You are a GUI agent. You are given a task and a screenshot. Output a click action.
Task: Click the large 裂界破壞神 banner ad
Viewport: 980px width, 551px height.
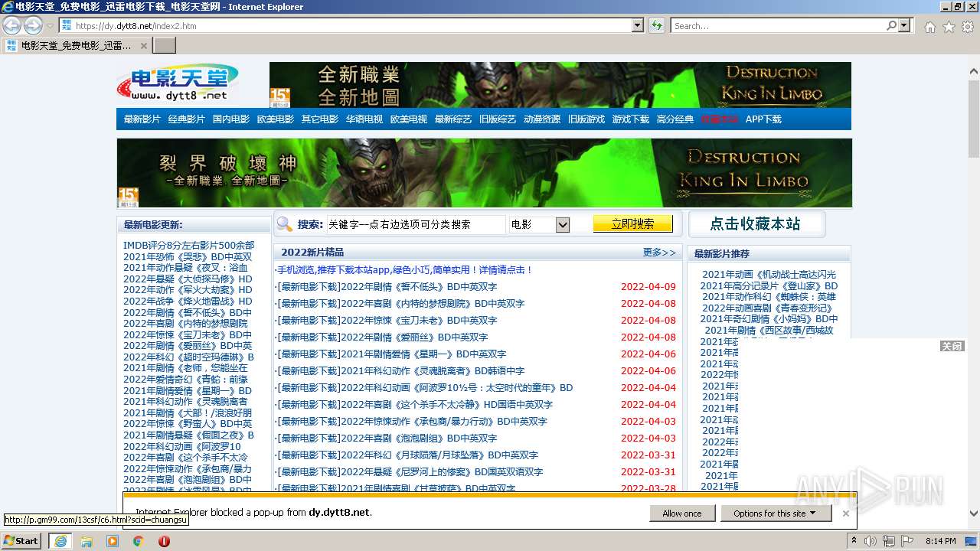point(485,173)
